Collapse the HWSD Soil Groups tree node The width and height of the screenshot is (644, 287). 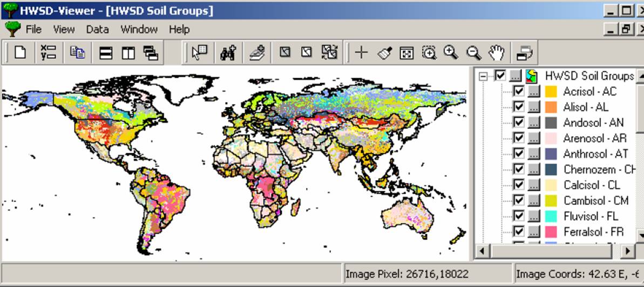483,76
